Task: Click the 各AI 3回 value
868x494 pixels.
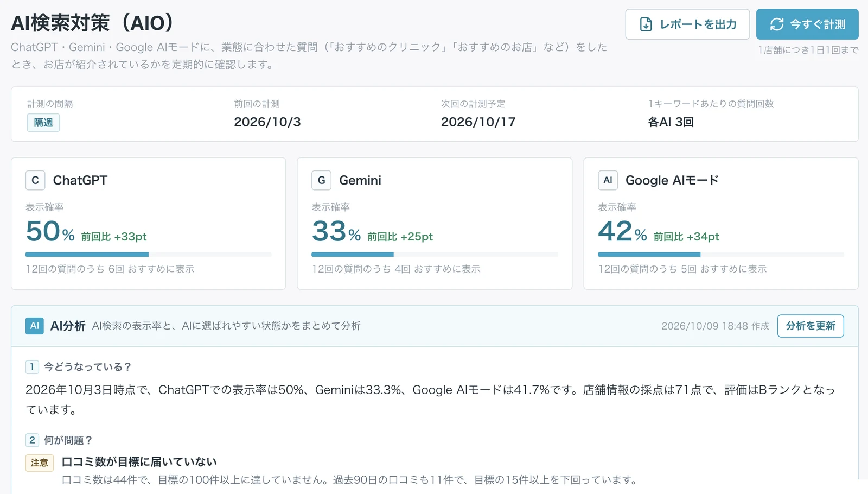Action: pyautogui.click(x=671, y=122)
